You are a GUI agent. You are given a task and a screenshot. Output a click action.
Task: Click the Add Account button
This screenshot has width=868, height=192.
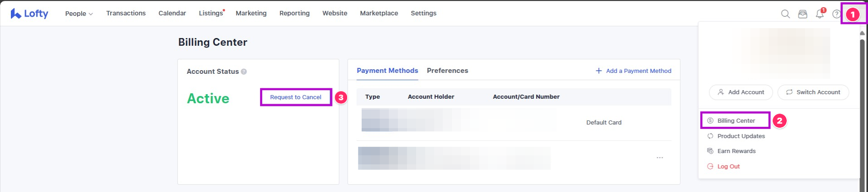coord(740,92)
